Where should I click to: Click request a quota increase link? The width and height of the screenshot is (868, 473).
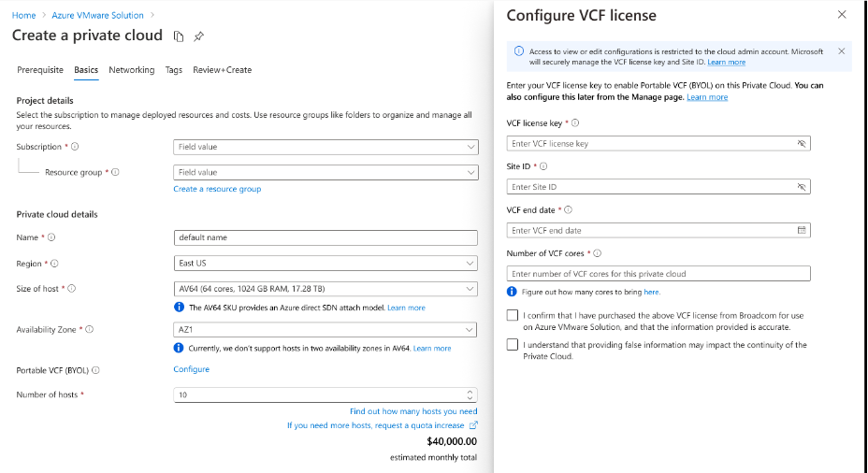point(375,425)
